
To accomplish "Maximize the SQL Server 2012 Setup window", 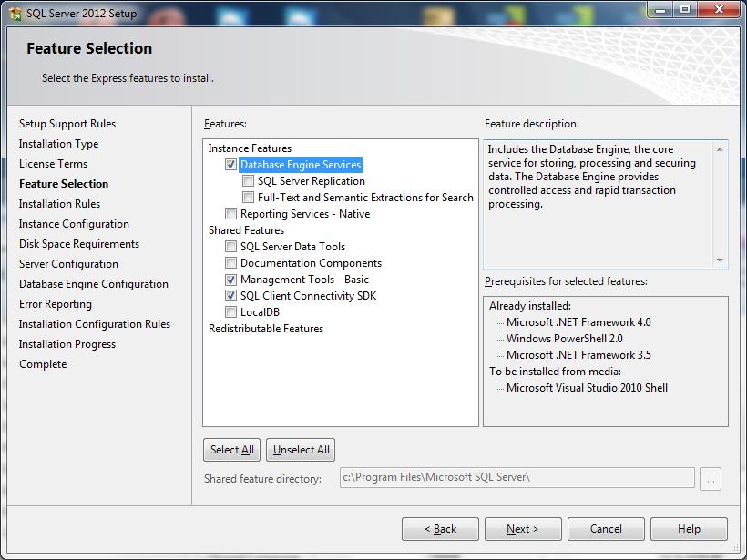I will 684,9.
